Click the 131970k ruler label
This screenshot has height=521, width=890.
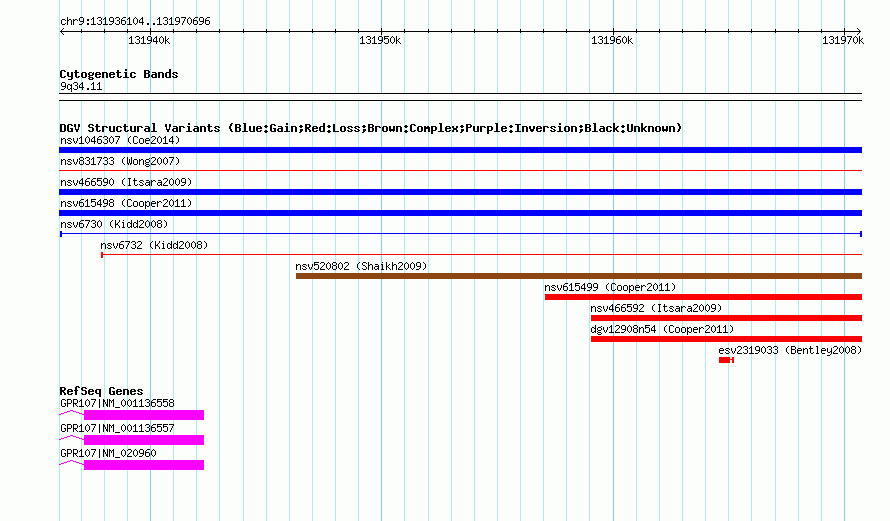pos(843,40)
